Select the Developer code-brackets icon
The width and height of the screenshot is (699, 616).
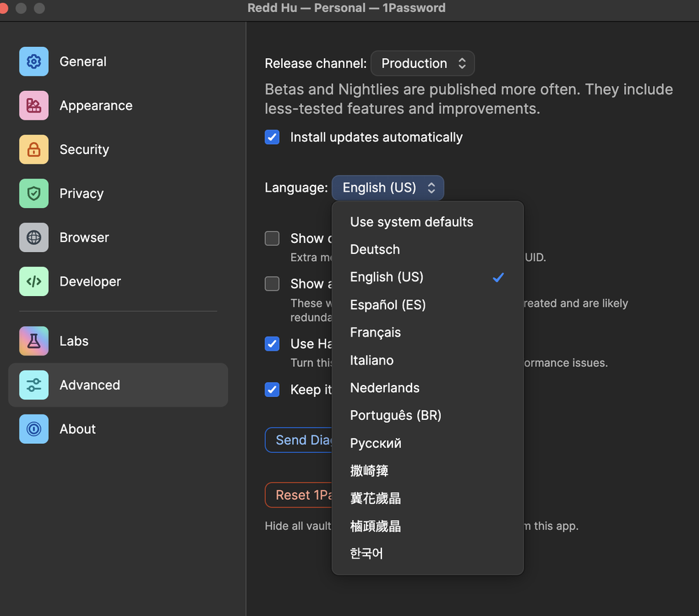click(34, 281)
